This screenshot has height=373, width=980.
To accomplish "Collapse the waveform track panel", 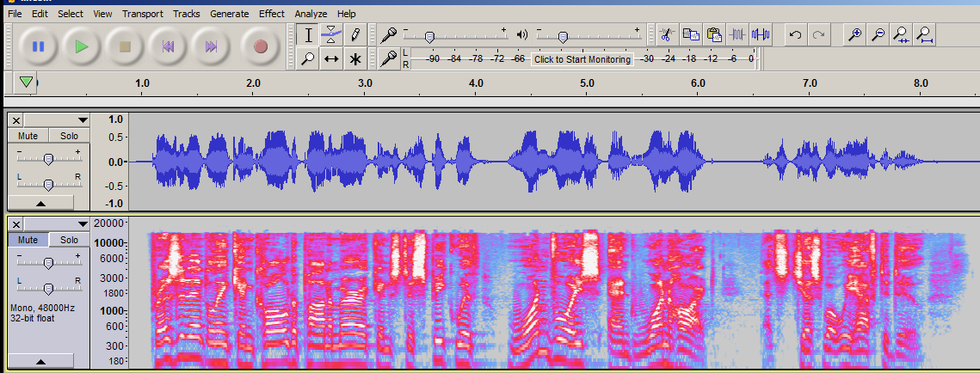I will coord(40,203).
